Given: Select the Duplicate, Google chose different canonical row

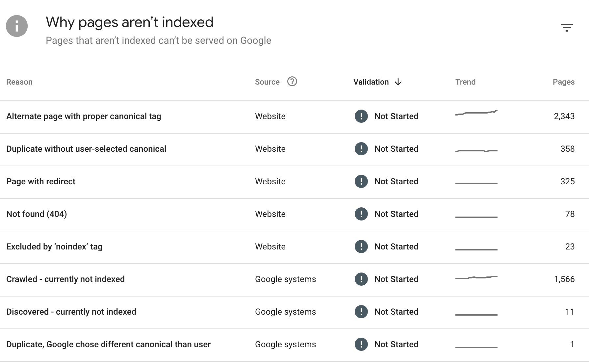Looking at the screenshot, I should click(108, 344).
